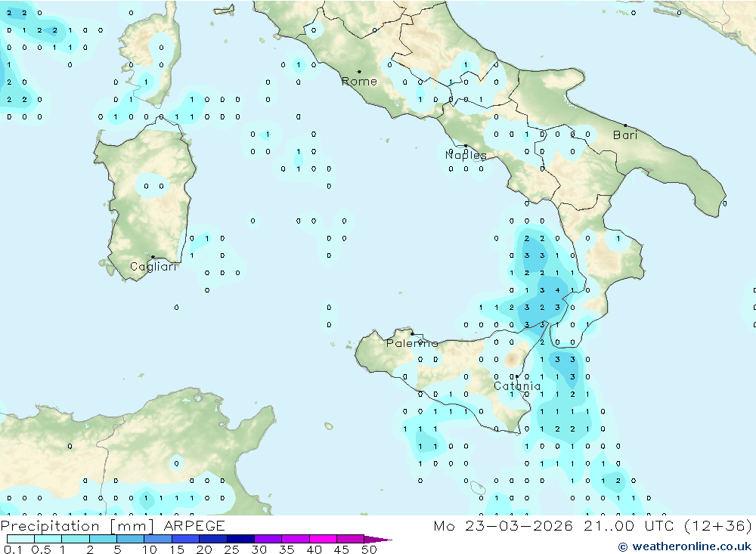This screenshot has width=756, height=554.
Task: Click the legend value '50'
Action: (369, 549)
